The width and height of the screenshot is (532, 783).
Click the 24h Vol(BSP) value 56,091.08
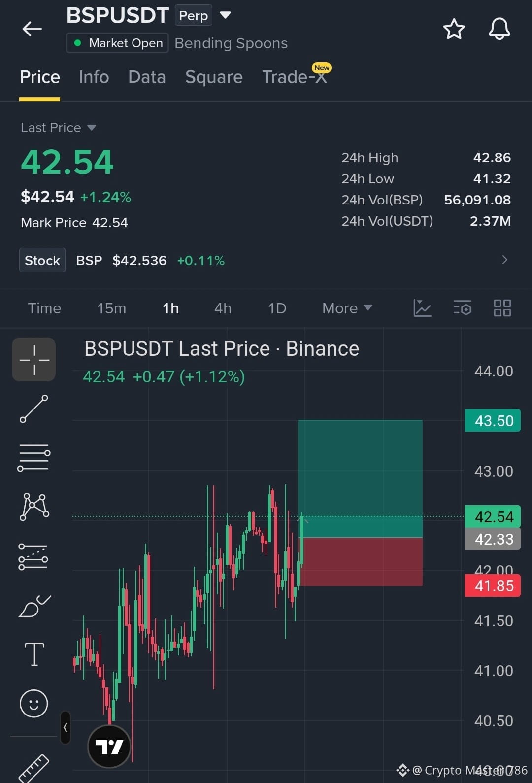477,200
